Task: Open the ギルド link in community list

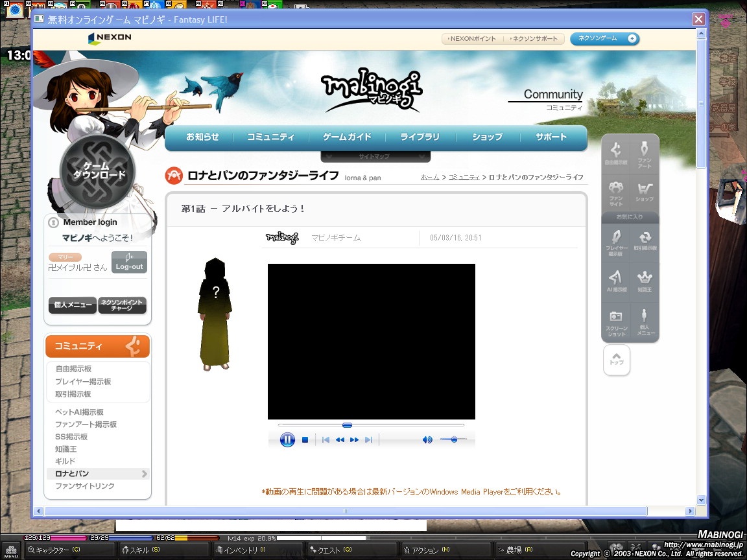Action: (x=65, y=461)
